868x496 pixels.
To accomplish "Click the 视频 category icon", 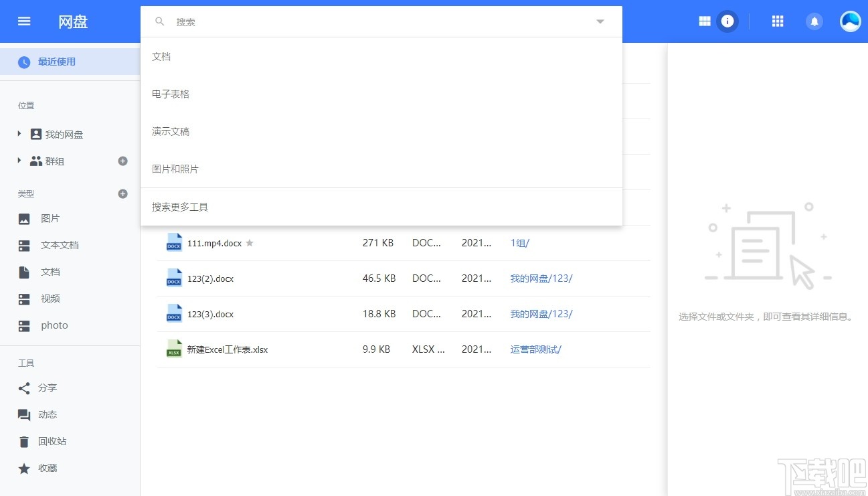I will point(24,299).
